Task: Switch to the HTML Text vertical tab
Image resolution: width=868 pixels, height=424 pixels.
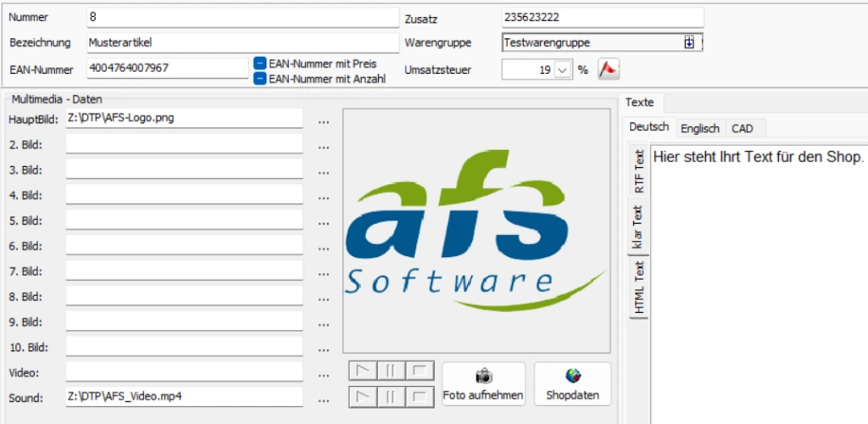Action: [639, 287]
